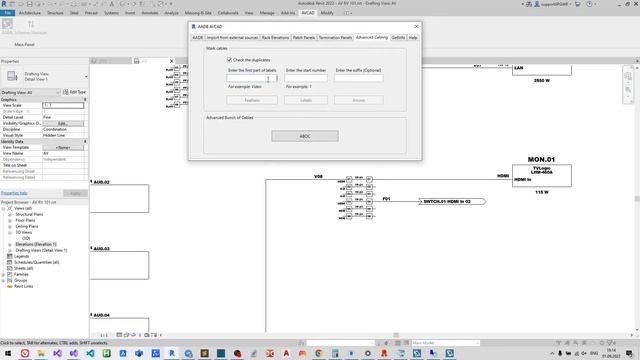
Task: Open the Chrome taskbar icon
Action: click(319, 353)
